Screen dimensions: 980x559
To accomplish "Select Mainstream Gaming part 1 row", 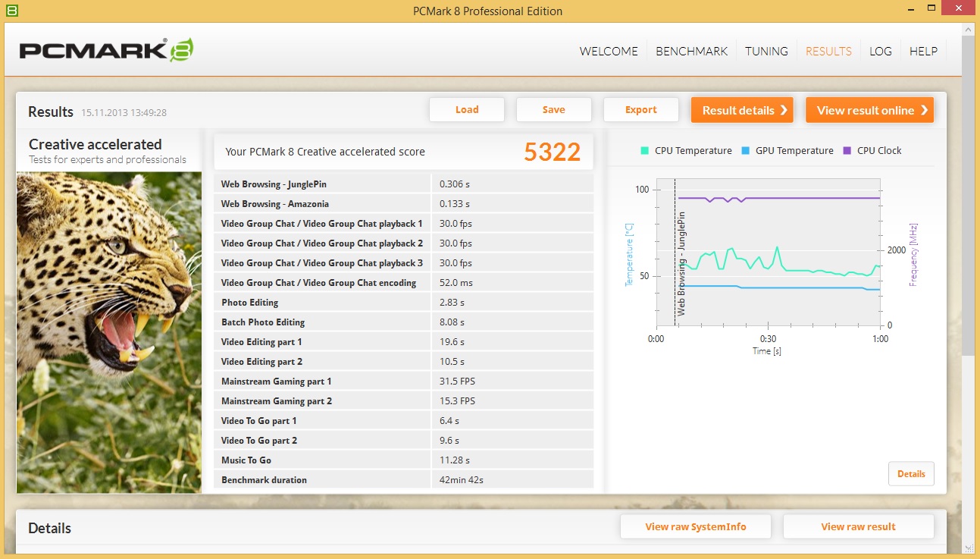I will pos(403,381).
